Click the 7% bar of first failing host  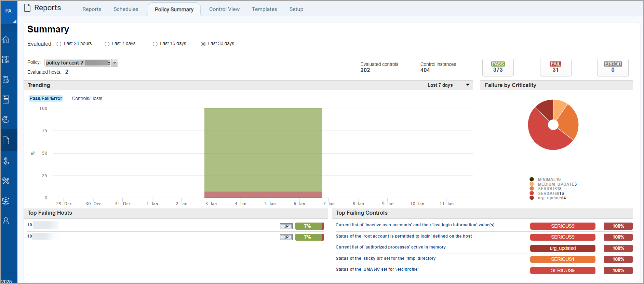(309, 226)
